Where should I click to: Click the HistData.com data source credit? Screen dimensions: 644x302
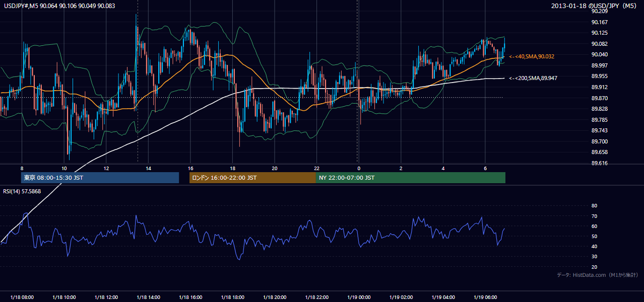(x=598, y=275)
